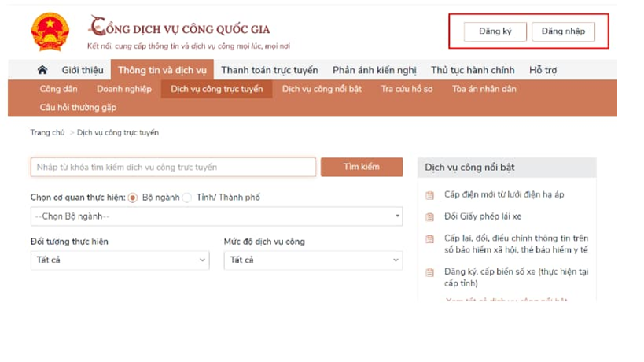Focus the keyword search input field

click(x=173, y=167)
